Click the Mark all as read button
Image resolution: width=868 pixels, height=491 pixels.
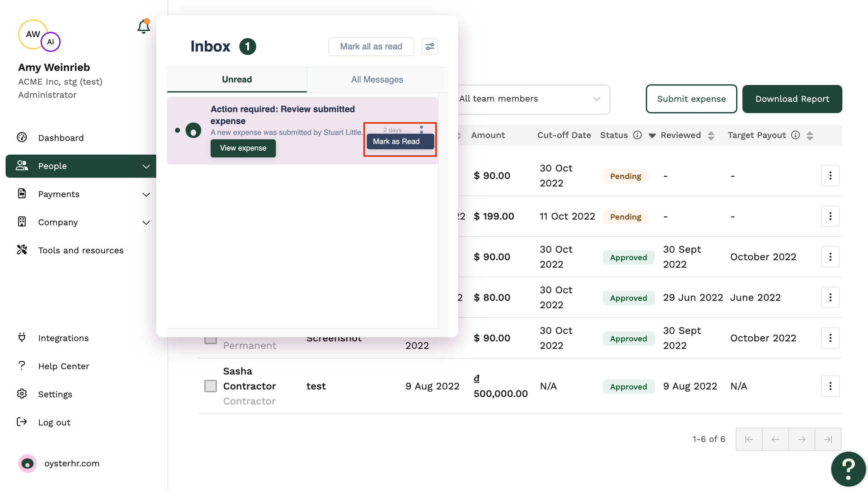tap(371, 47)
